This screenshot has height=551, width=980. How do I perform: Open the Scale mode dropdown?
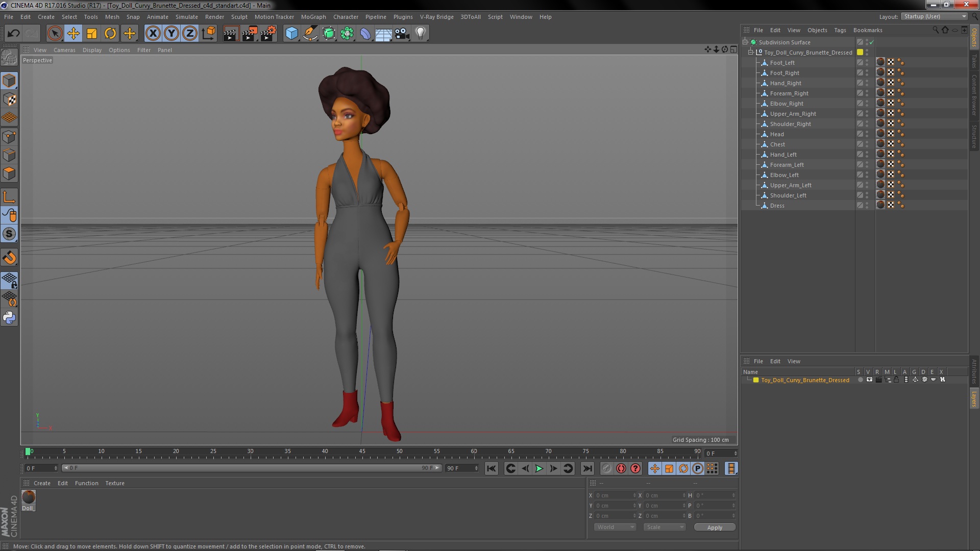(665, 527)
